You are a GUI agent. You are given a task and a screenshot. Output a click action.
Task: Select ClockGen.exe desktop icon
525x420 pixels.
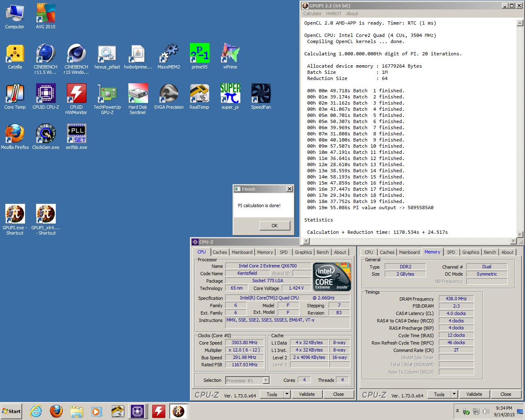(x=46, y=137)
